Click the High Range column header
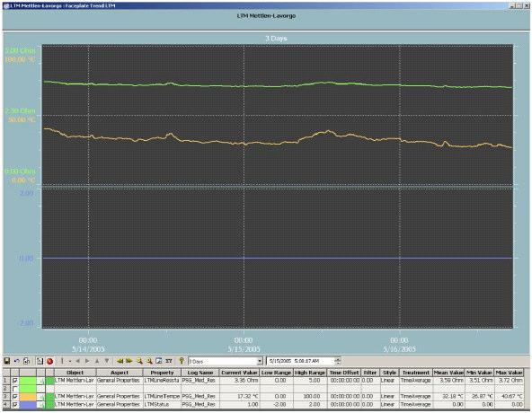 point(310,373)
